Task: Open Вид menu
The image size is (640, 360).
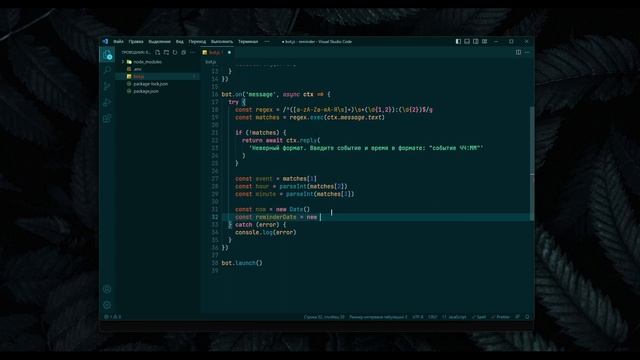Action: pyautogui.click(x=180, y=41)
